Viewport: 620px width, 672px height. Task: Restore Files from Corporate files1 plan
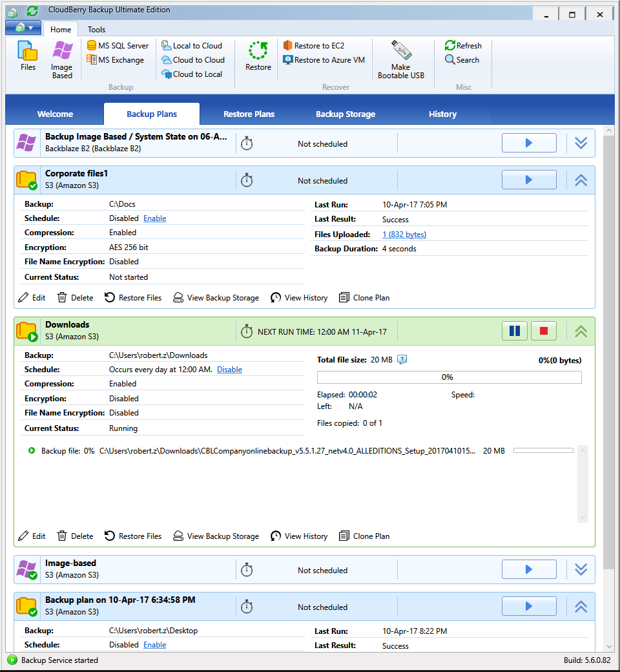[x=133, y=297]
